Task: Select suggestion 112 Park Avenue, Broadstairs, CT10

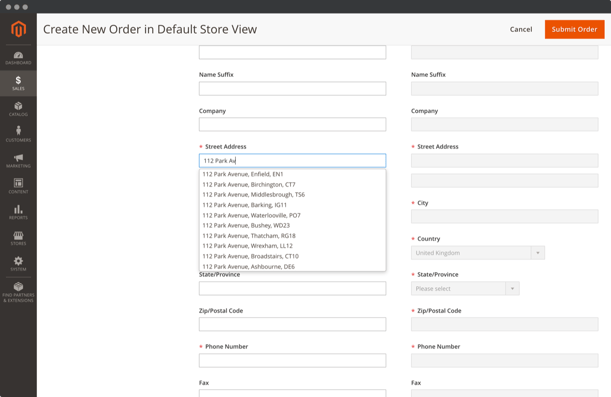Action: click(x=292, y=256)
